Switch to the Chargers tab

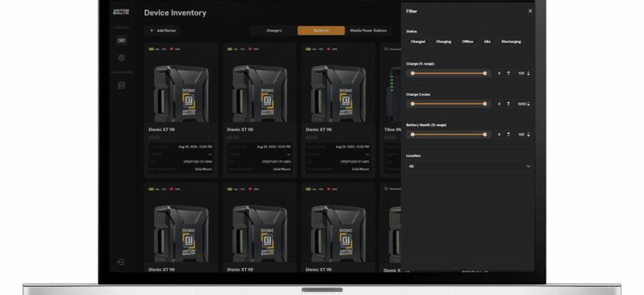coord(274,30)
